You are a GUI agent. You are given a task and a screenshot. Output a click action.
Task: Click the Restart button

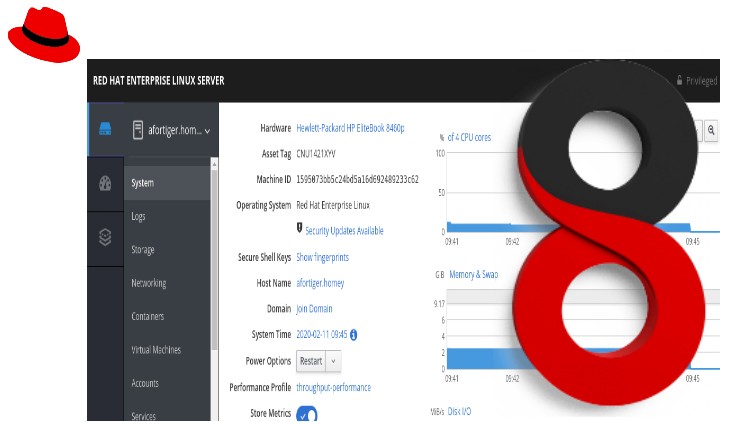311,361
